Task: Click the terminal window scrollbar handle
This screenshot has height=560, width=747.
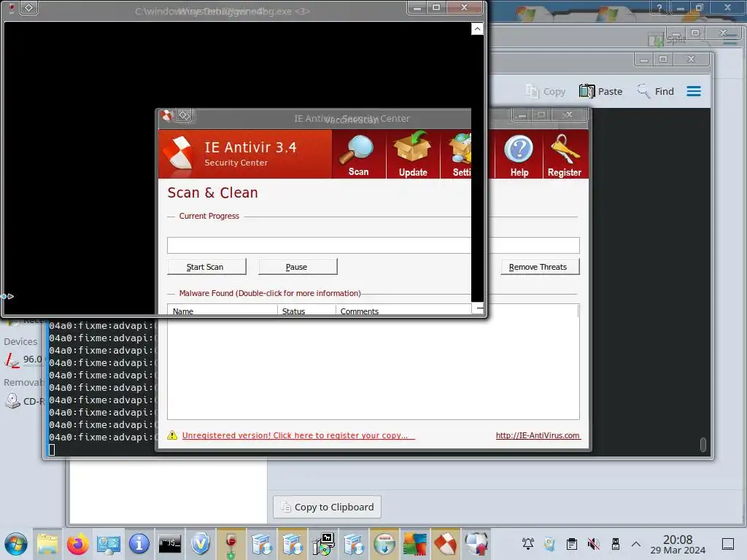Action: click(703, 444)
